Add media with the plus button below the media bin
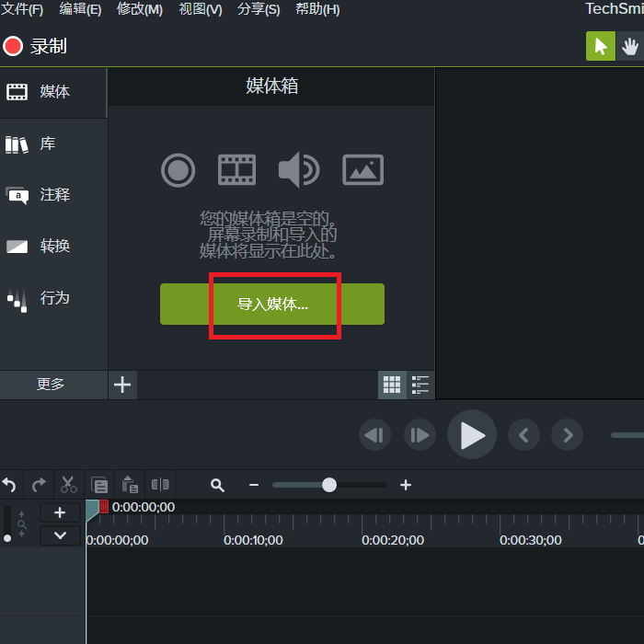 122,385
